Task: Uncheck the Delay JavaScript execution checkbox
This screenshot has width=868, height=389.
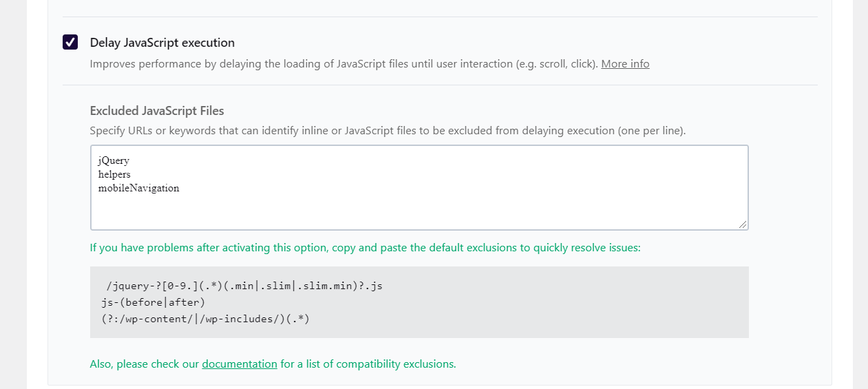Action: (70, 43)
